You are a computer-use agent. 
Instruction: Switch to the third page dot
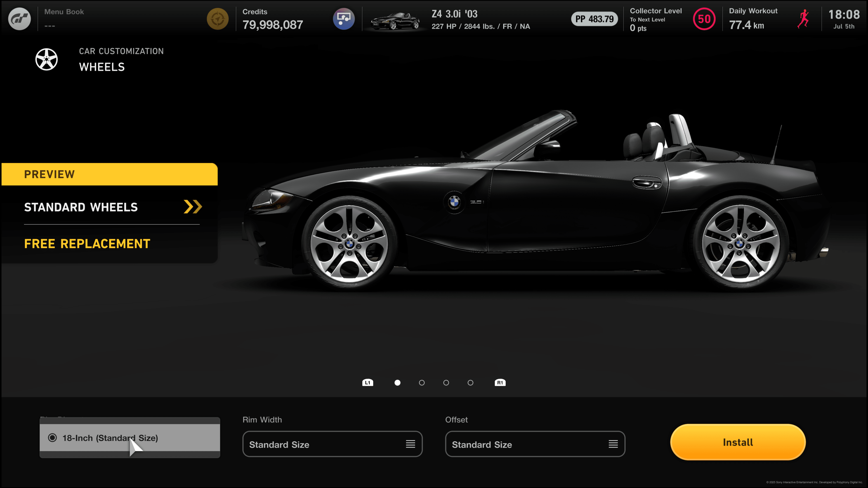[x=446, y=382]
